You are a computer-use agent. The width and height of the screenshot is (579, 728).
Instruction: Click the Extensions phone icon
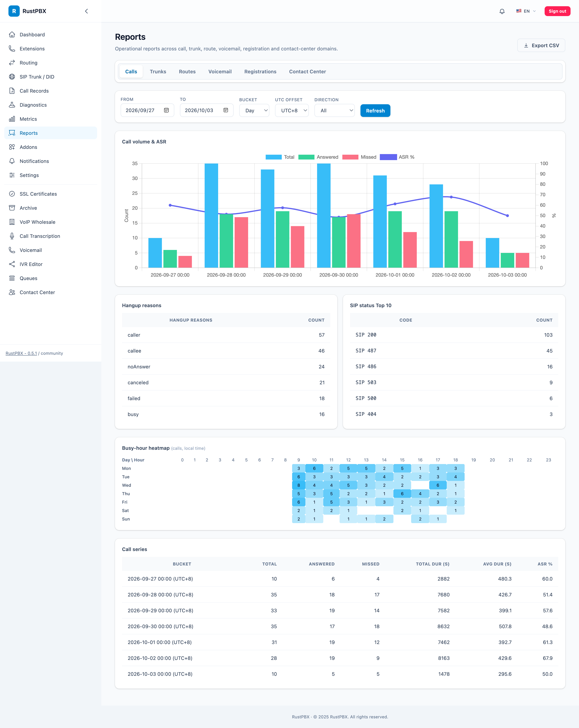pos(12,49)
